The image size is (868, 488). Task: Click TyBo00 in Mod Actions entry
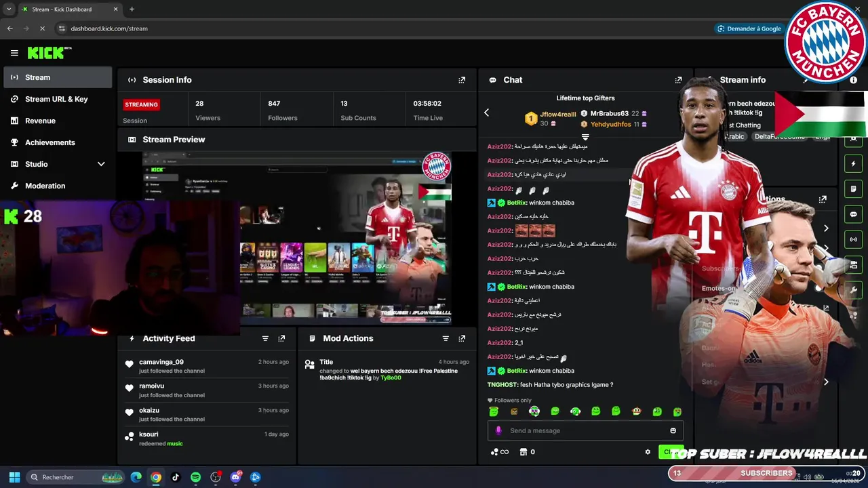(391, 378)
